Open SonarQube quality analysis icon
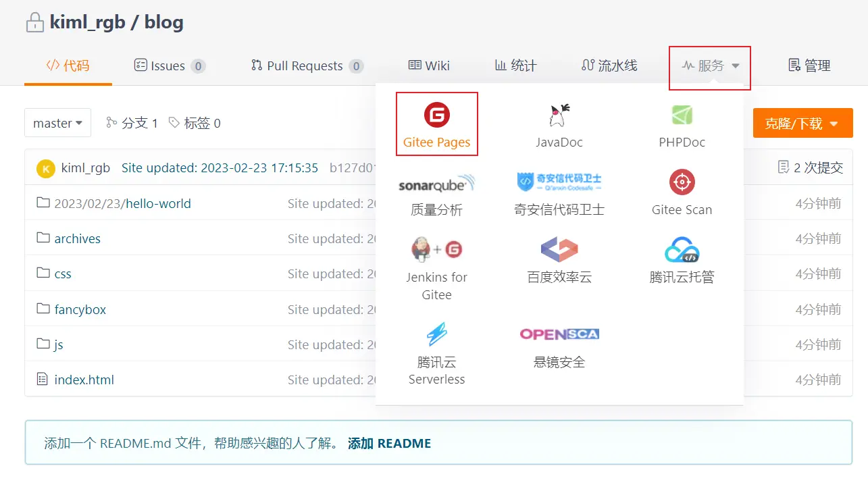Image resolution: width=868 pixels, height=493 pixels. [436, 183]
